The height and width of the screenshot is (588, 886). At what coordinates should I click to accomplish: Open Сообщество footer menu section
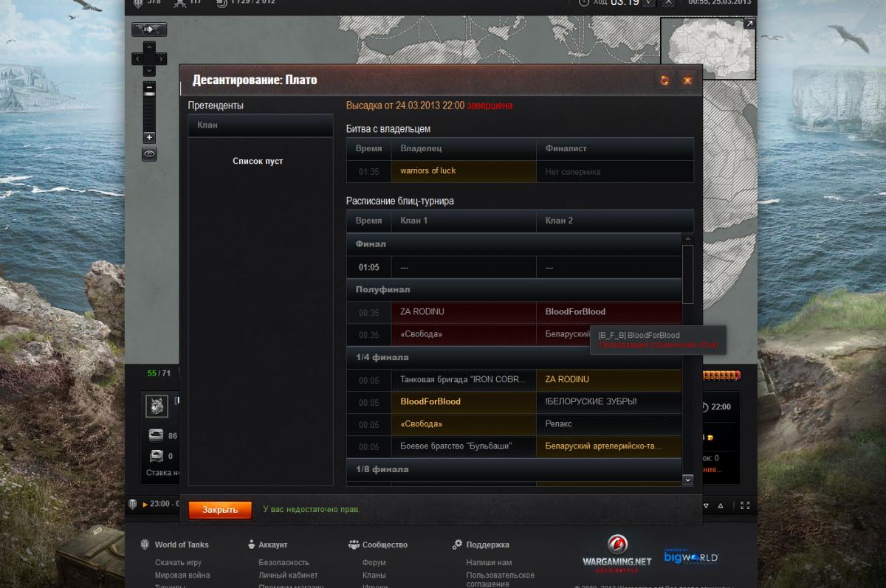tap(384, 545)
